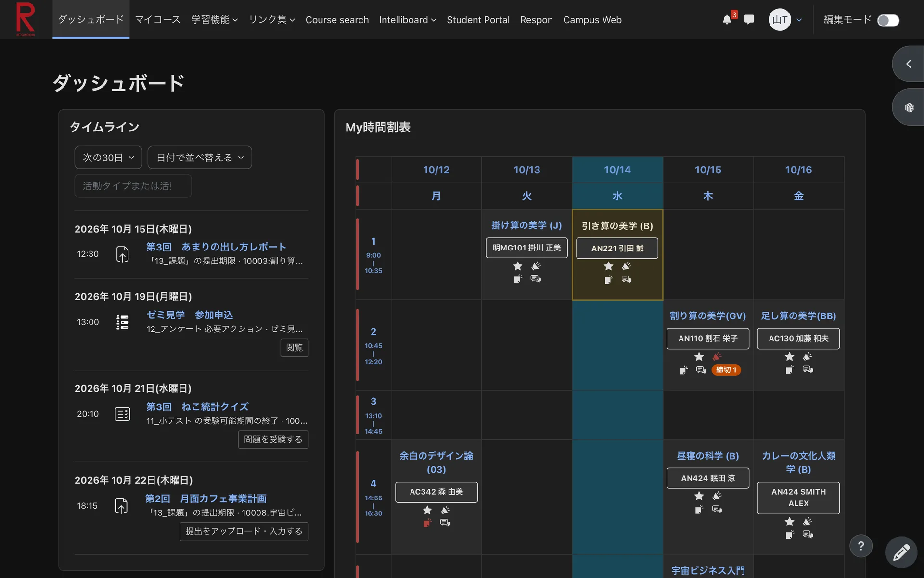
Task: Open the user menu avatar 山T
Action: [780, 20]
